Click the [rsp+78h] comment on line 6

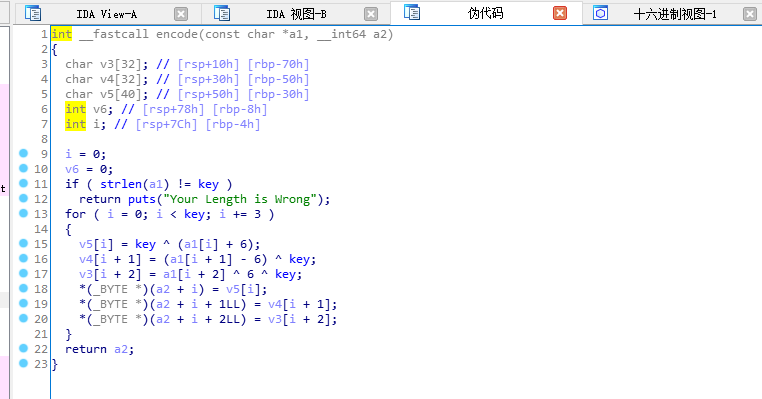coord(173,109)
